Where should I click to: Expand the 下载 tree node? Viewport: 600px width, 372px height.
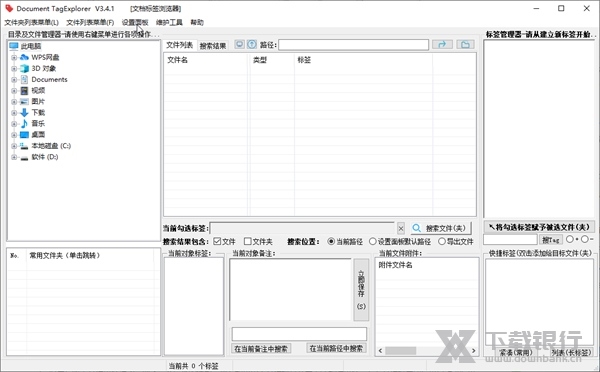(x=14, y=113)
